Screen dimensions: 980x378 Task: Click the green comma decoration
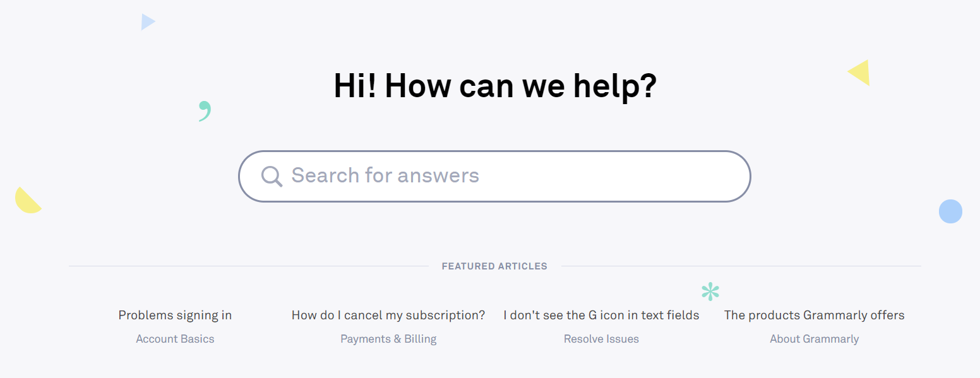point(205,111)
